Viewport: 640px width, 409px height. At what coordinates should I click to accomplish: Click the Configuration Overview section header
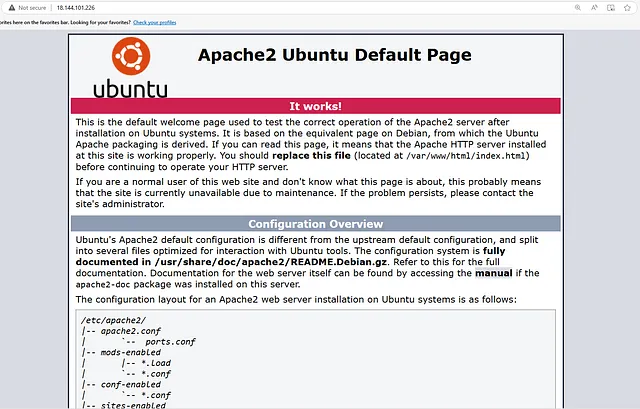pos(316,224)
